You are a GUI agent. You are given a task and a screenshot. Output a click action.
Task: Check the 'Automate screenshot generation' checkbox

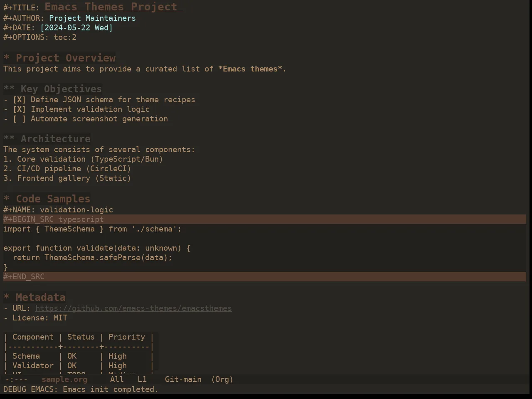19,119
